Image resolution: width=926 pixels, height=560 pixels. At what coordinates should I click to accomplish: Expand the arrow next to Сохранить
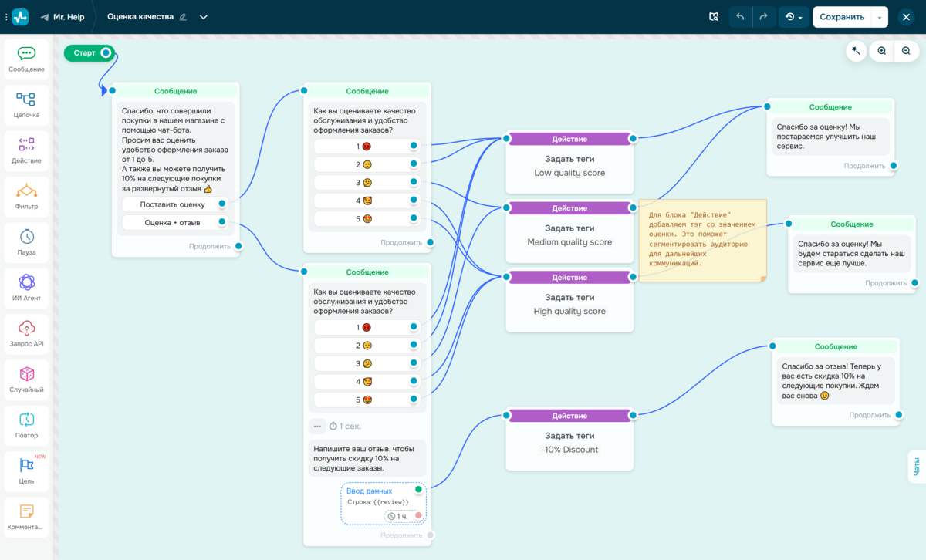[880, 17]
